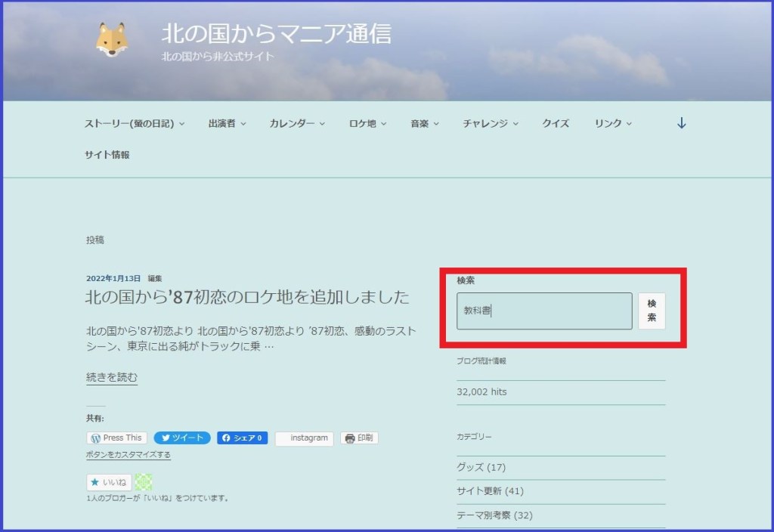Open the サイト情報 menu item
The image size is (774, 532).
click(107, 154)
